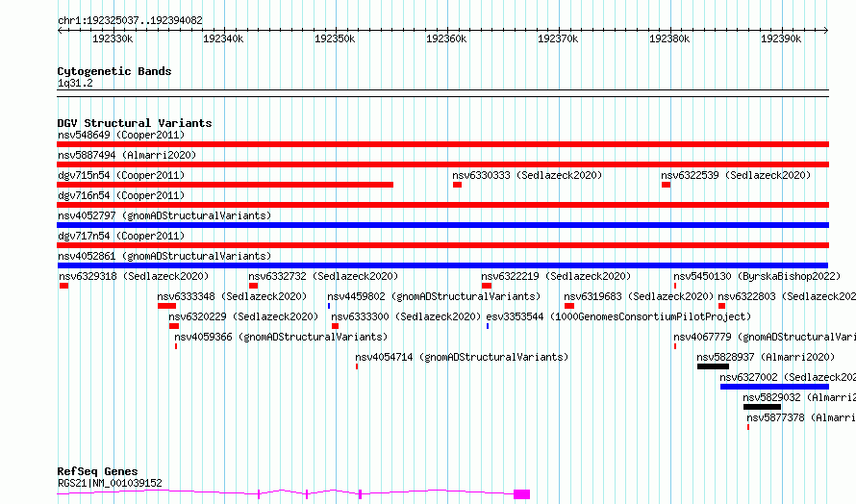Click the esv3353544 1000Genomes variant label

tap(618, 316)
